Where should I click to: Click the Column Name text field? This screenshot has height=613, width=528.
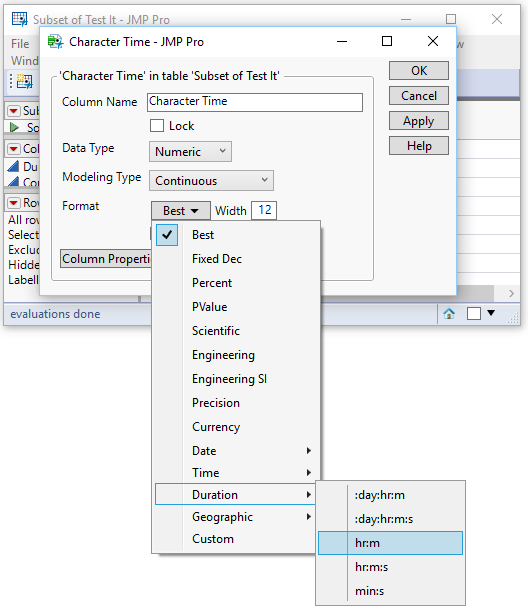[255, 102]
